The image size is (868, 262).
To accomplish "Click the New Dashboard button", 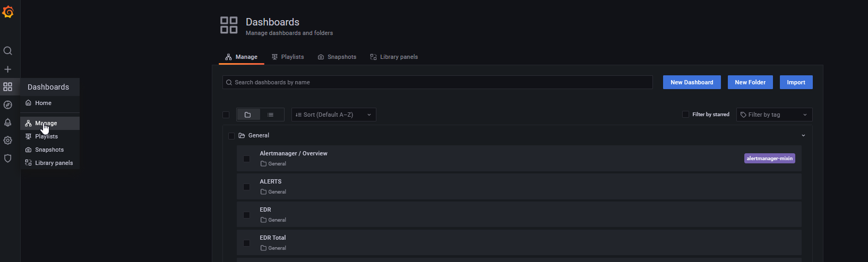I will (x=691, y=82).
